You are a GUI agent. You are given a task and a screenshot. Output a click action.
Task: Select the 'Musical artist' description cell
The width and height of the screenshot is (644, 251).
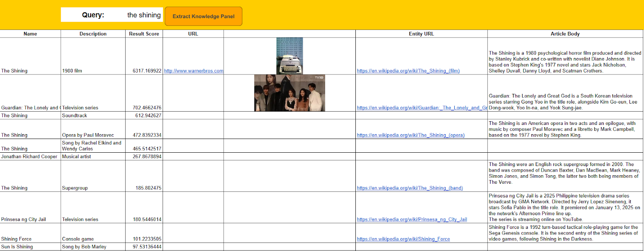(x=93, y=157)
